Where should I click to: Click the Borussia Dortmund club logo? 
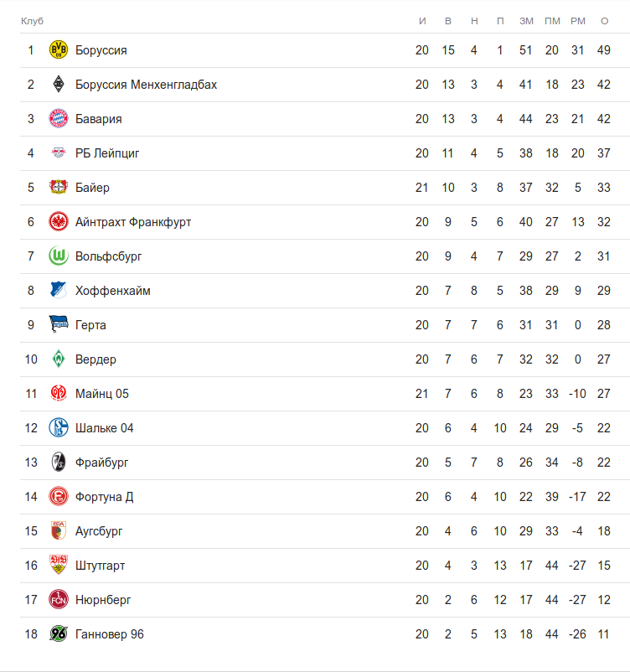pos(58,50)
